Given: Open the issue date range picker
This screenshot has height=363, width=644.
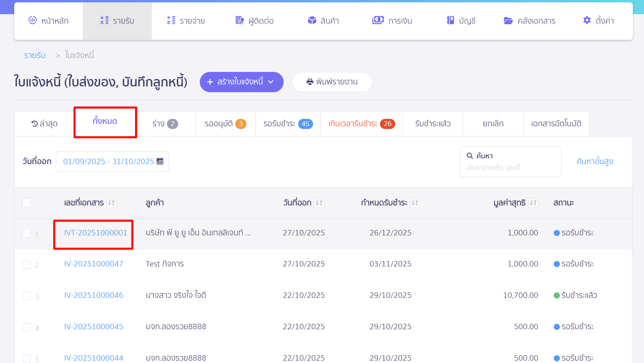Looking at the screenshot, I should pyautogui.click(x=112, y=162).
